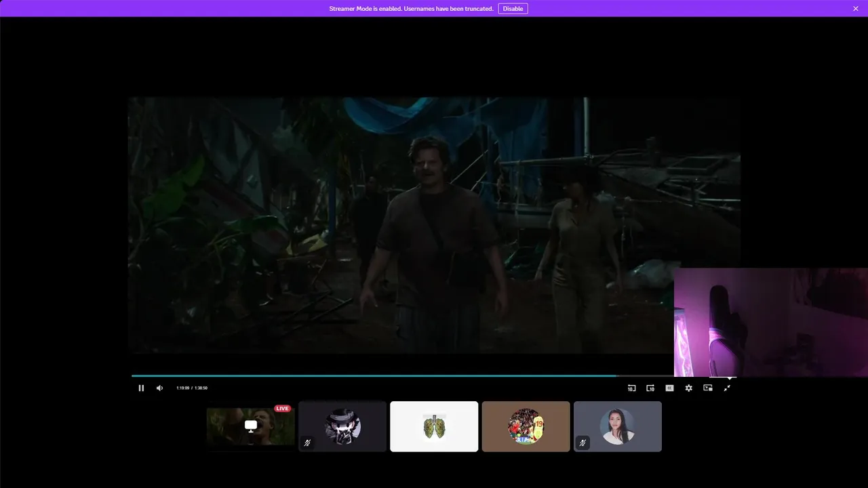This screenshot has width=868, height=488.
Task: Toggle closed captions CC button
Action: pyautogui.click(x=669, y=388)
